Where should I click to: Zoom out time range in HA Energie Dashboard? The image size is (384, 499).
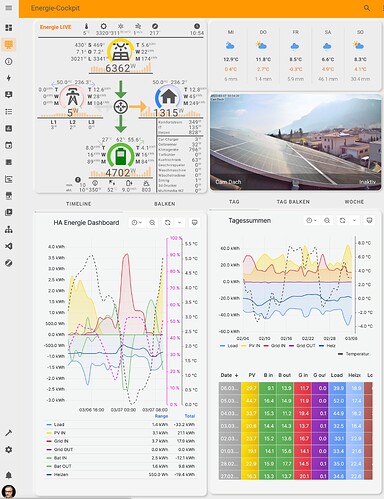(152, 222)
